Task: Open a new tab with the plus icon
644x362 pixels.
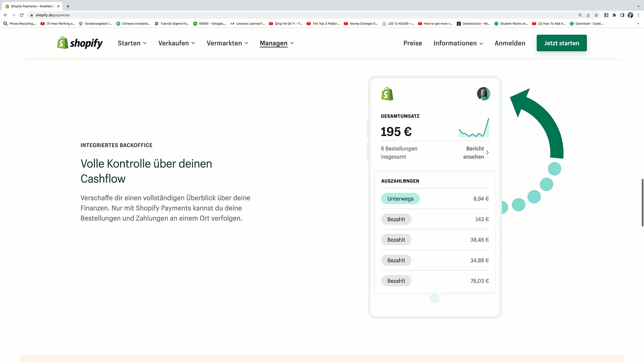Action: [68, 6]
